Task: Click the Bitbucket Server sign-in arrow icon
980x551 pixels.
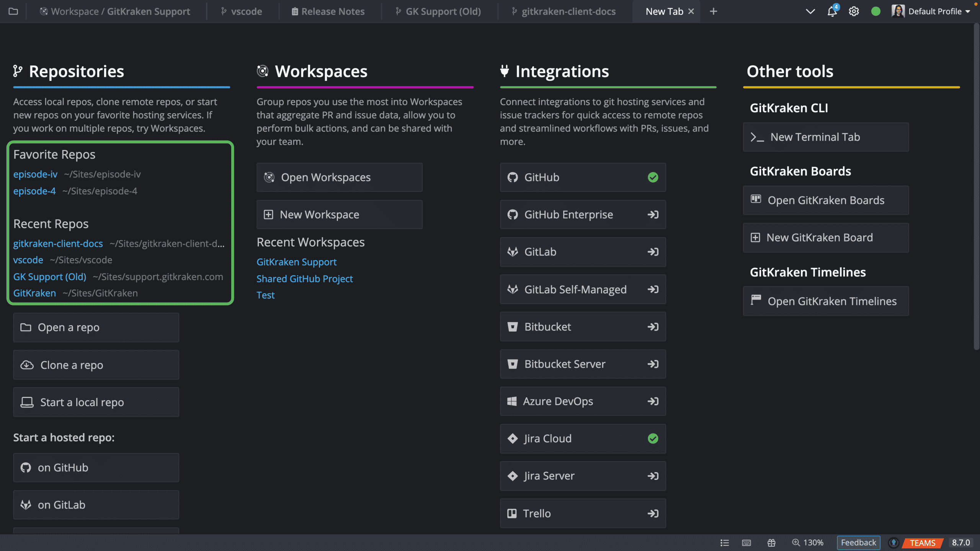Action: [x=653, y=364]
